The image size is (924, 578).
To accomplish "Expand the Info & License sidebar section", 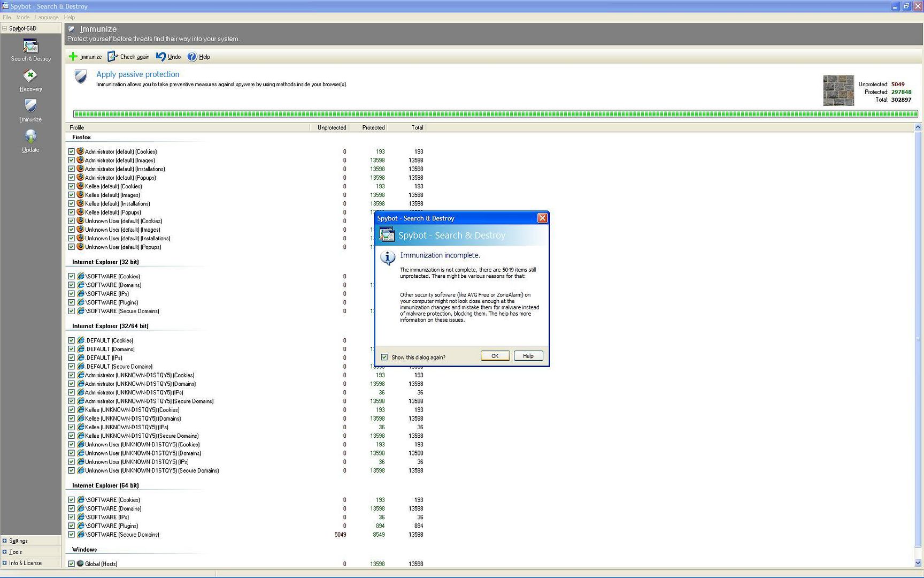I will [30, 563].
